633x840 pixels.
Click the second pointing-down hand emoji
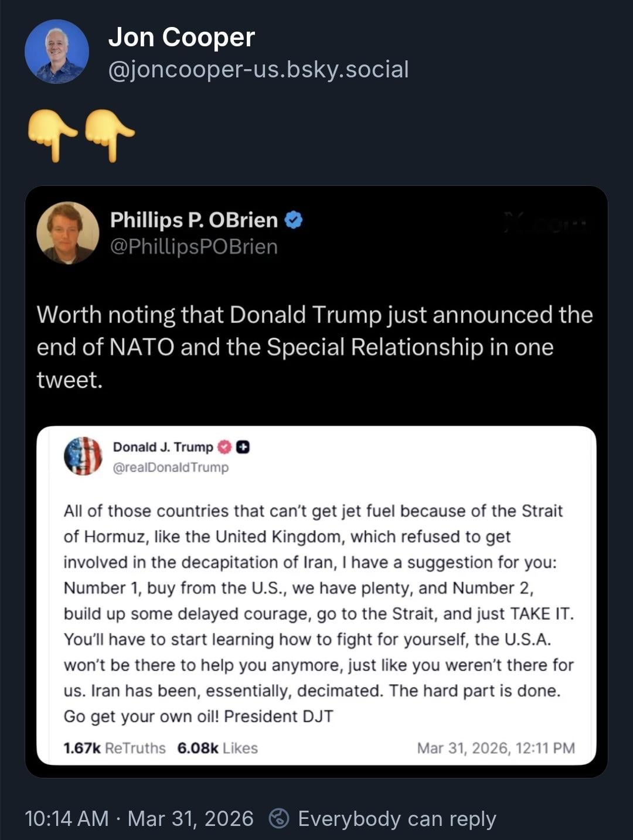(110, 134)
